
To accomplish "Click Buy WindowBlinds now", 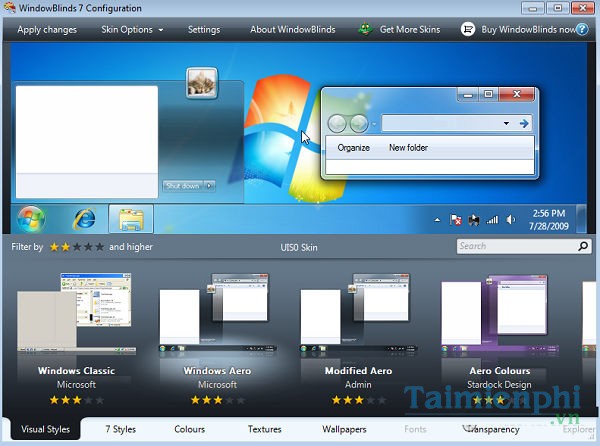I will pyautogui.click(x=528, y=29).
